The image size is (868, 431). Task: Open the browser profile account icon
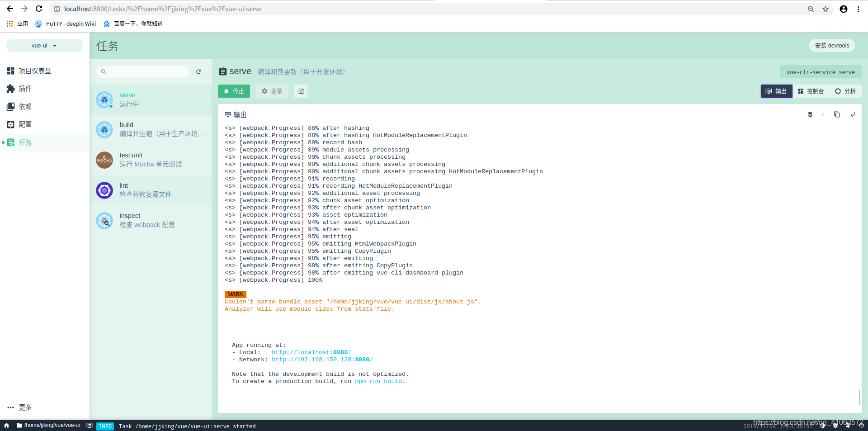844,9
